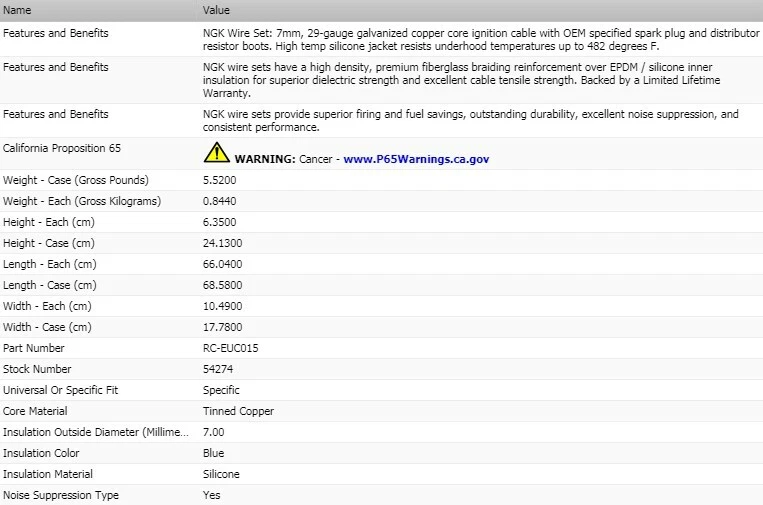
Task: Click the 'superior firing and fuel savings' description
Action: pyautogui.click(x=471, y=120)
